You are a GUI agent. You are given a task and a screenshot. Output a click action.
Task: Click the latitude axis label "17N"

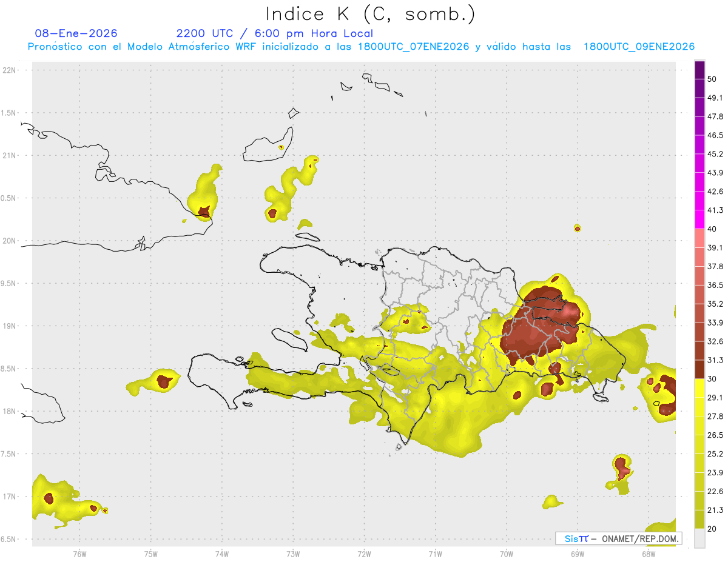[x=10, y=497]
